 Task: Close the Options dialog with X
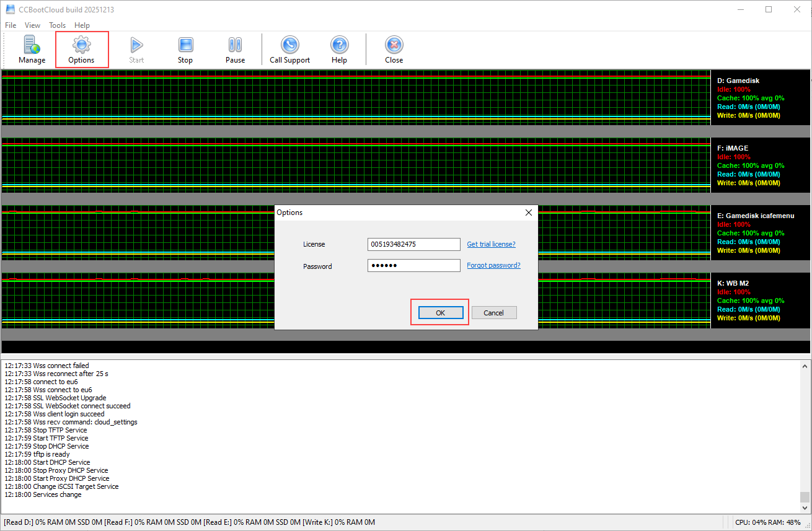point(529,213)
